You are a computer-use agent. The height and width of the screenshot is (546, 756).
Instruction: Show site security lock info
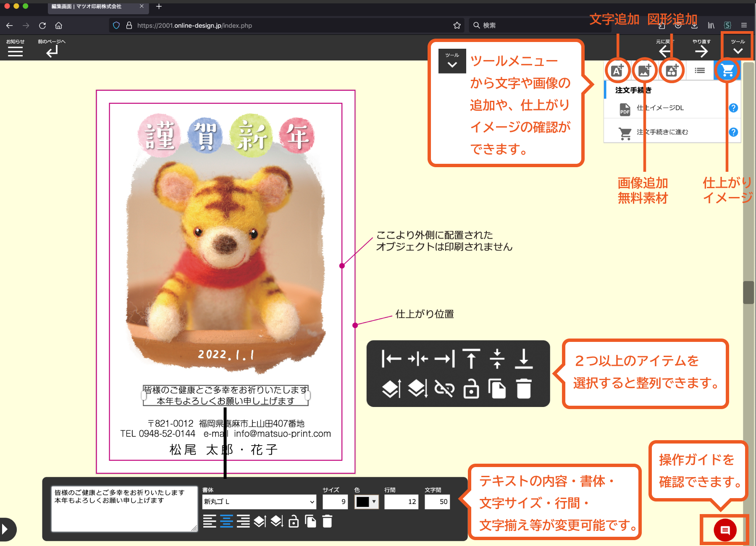[x=129, y=25]
